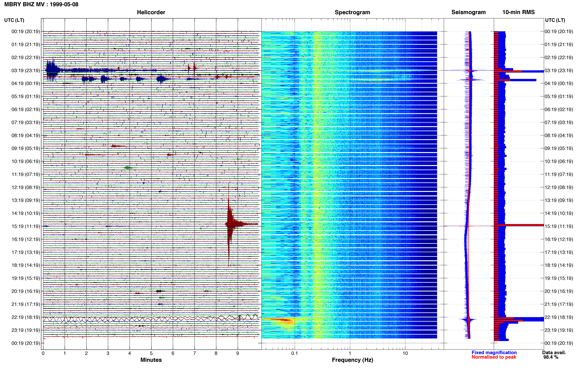Click the "10-min RMS" panel heading
The height and width of the screenshot is (368, 588).
(518, 12)
